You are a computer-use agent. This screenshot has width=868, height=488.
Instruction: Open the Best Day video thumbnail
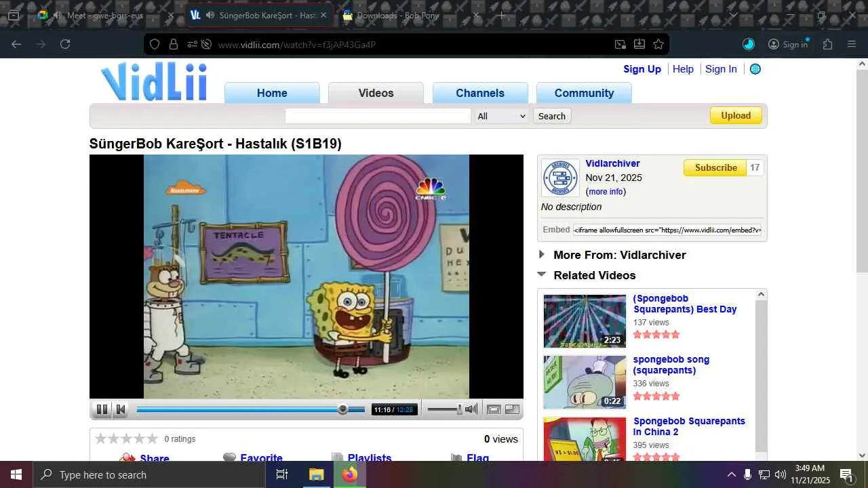click(585, 321)
